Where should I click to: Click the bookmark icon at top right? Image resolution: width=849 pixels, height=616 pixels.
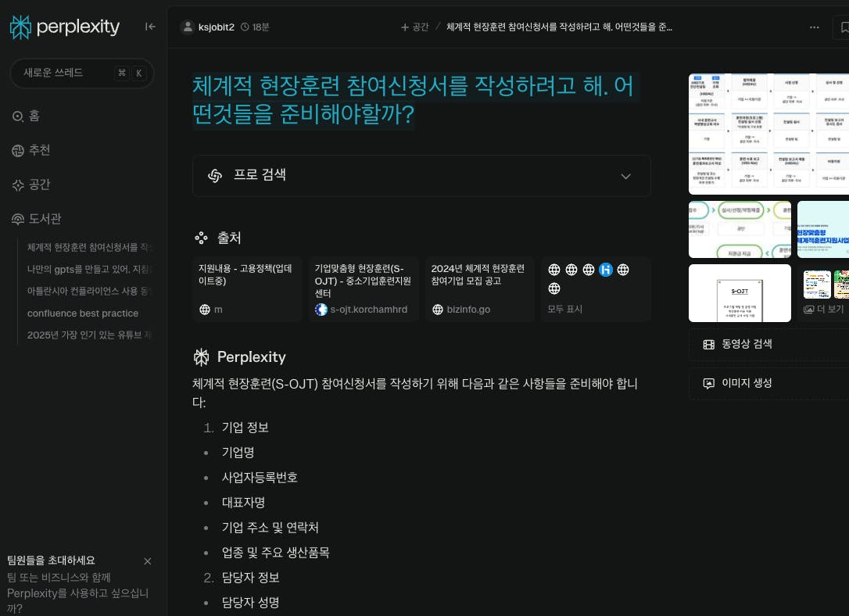tap(844, 27)
